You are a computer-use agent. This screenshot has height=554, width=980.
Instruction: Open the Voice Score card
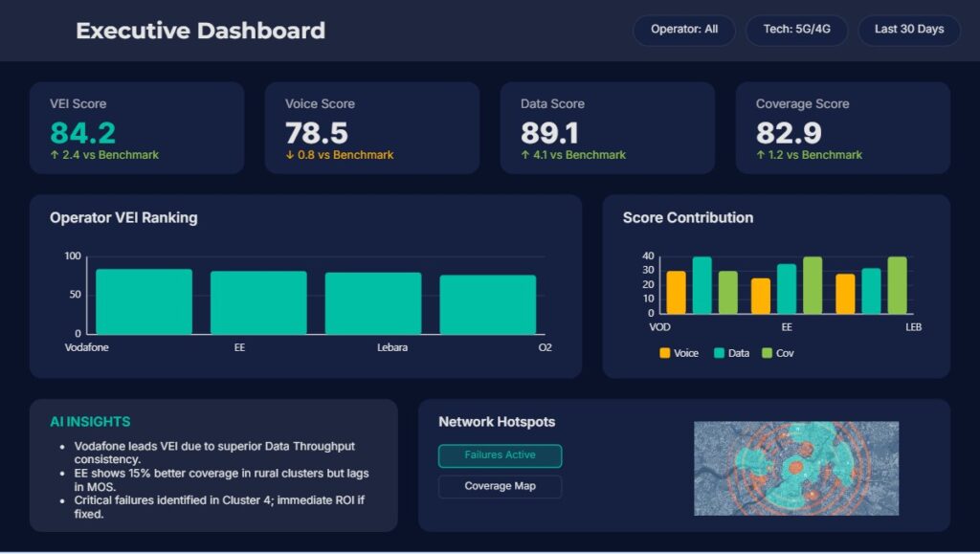(371, 127)
